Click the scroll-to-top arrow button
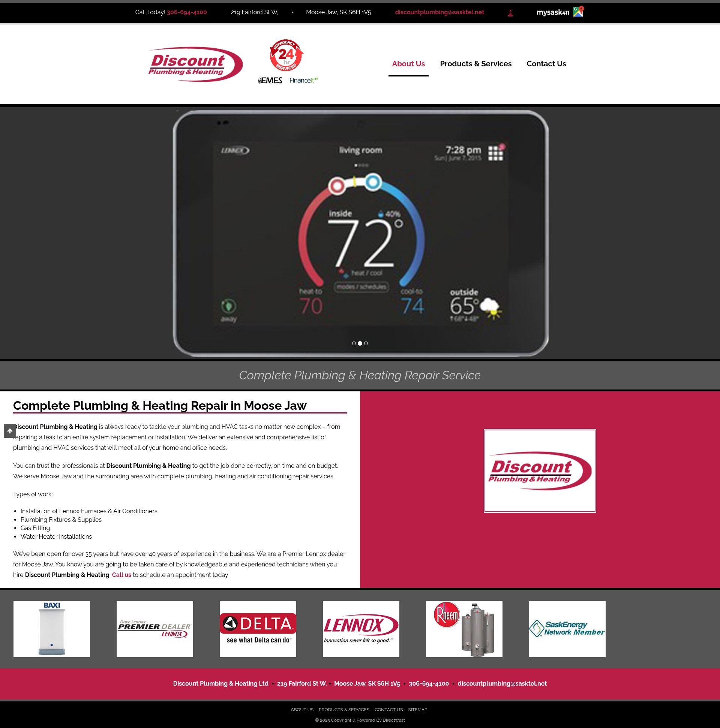Viewport: 720px width, 728px height. pyautogui.click(x=10, y=431)
